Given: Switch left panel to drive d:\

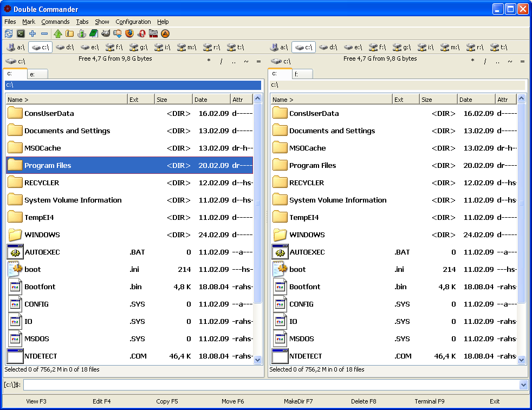Looking at the screenshot, I should pyautogui.click(x=65, y=47).
